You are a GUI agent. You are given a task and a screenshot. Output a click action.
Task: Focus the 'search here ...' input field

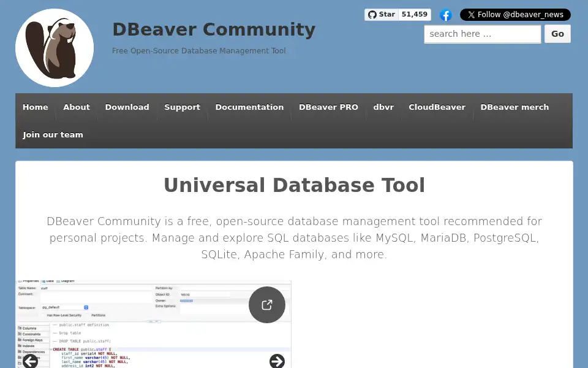click(x=483, y=34)
